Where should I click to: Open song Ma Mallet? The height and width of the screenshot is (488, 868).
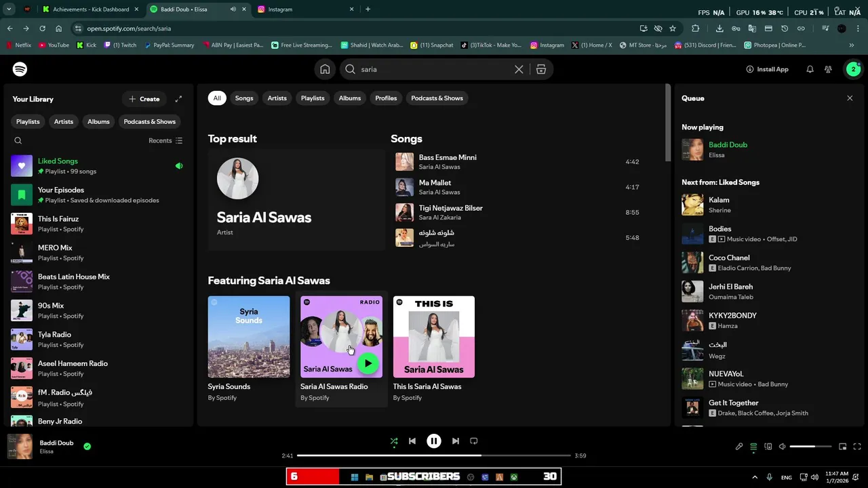tap(435, 183)
